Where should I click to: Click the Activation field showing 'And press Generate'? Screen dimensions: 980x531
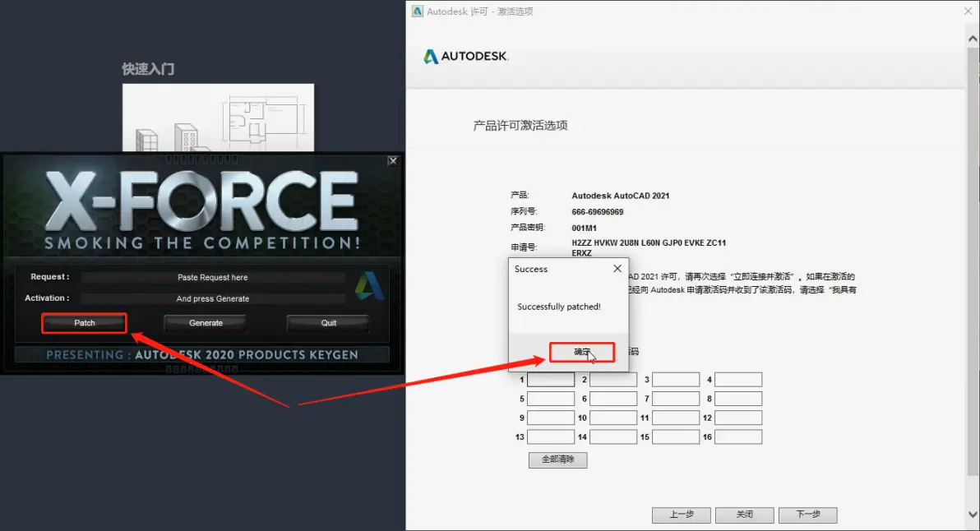coord(212,298)
